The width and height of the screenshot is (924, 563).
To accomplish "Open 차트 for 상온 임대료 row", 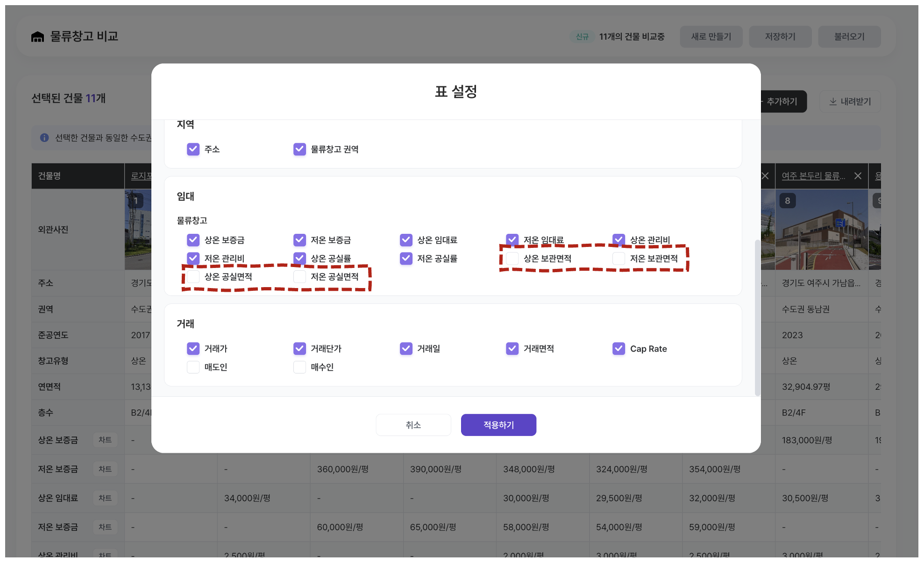I will (105, 498).
